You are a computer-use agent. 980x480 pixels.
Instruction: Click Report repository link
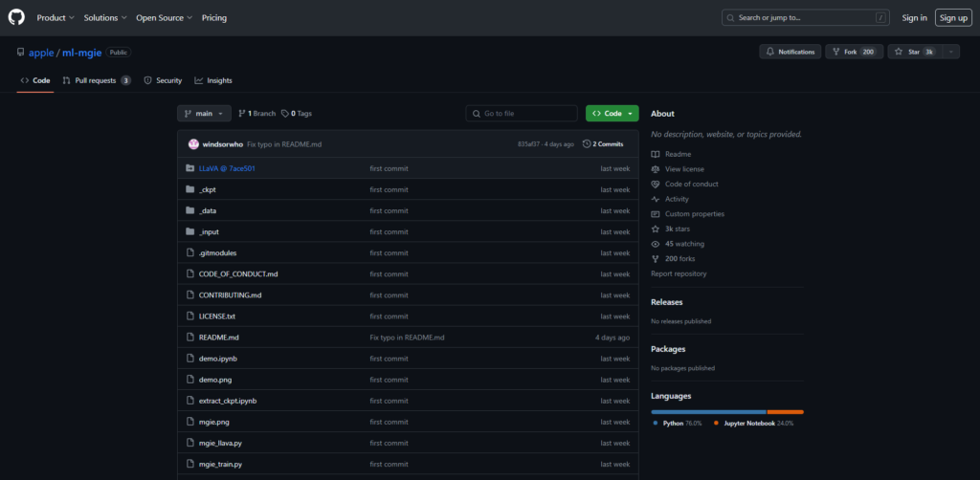679,274
